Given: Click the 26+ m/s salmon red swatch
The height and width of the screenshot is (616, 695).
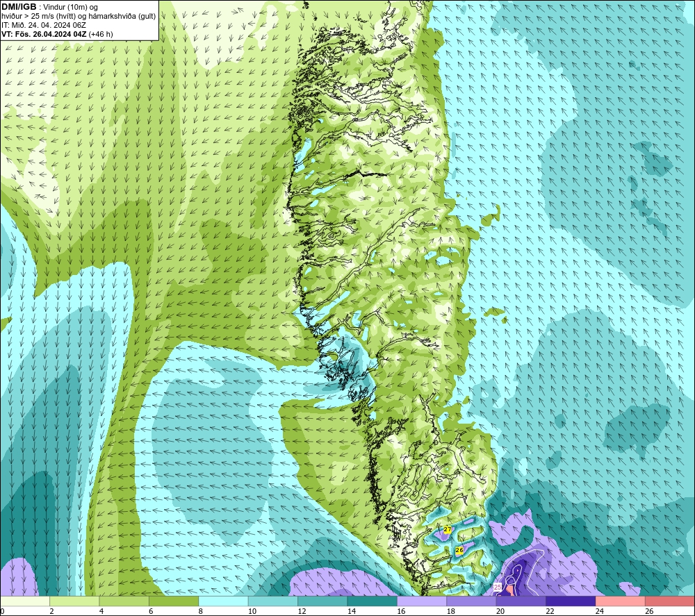Looking at the screenshot, I should pyautogui.click(x=670, y=601).
